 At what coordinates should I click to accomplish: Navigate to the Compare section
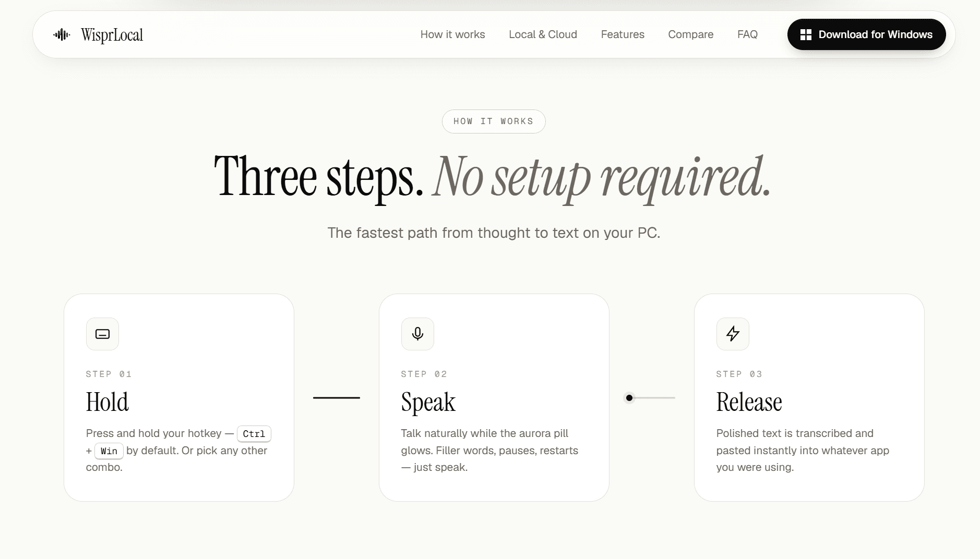tap(690, 34)
